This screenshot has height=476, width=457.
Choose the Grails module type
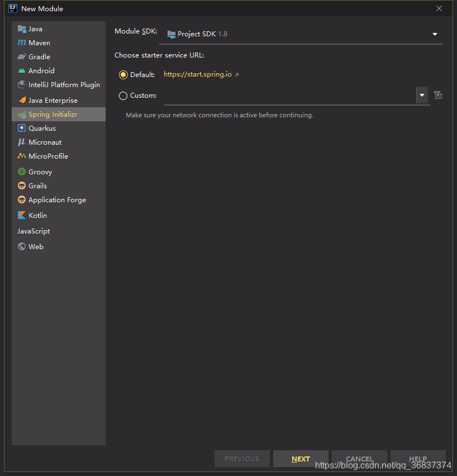(59, 185)
